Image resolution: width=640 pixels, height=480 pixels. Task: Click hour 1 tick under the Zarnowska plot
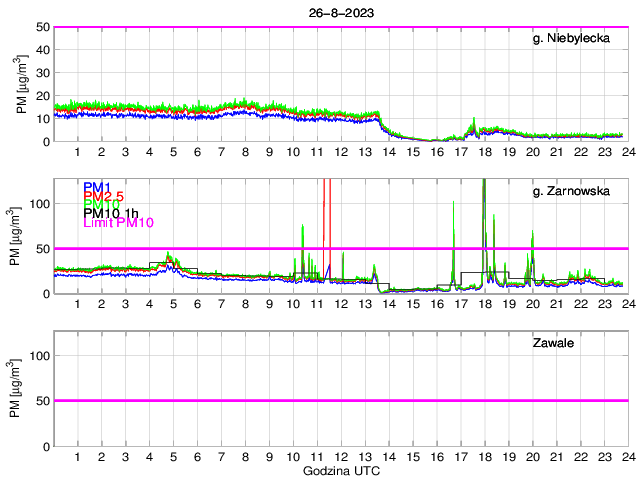[78, 304]
